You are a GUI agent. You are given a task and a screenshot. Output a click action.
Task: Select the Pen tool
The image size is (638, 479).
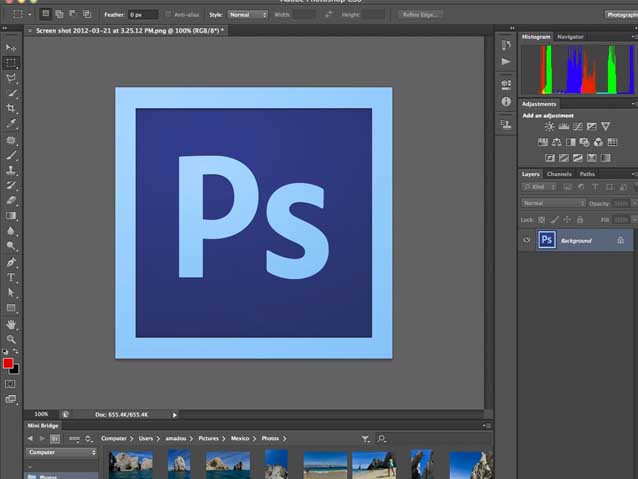pyautogui.click(x=11, y=262)
